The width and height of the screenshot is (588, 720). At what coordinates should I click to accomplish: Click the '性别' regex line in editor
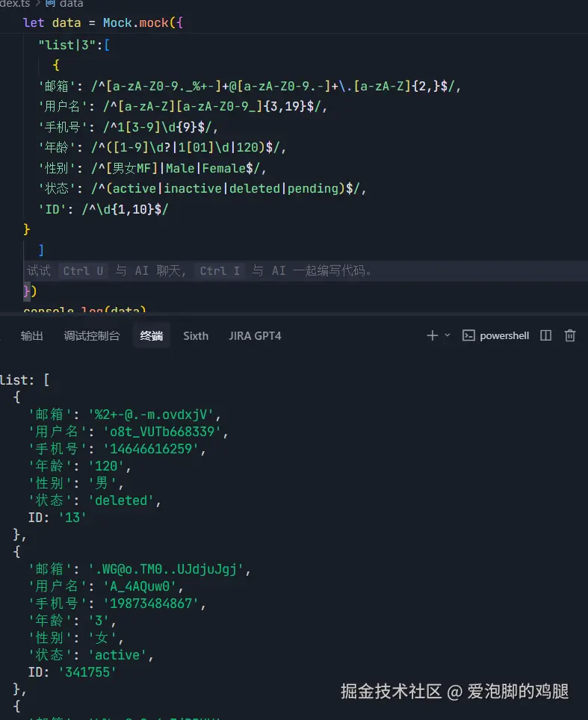tap(152, 168)
